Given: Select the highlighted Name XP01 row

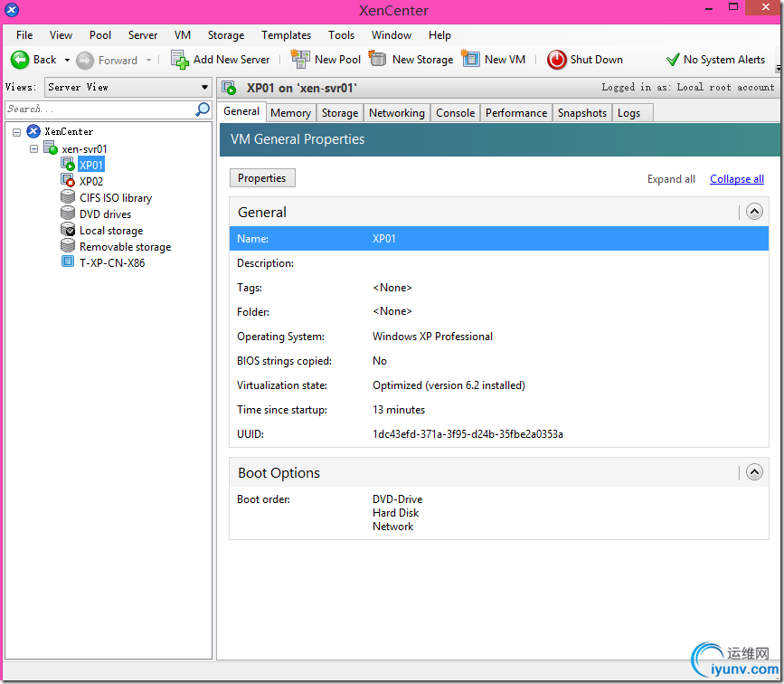Looking at the screenshot, I should point(498,239).
